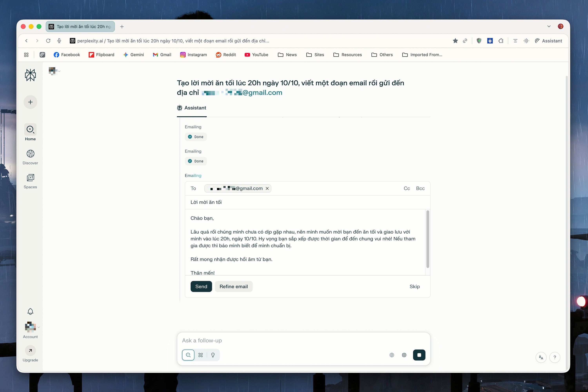This screenshot has height=392, width=588.
Task: Click the notifications bell icon
Action: (x=30, y=311)
